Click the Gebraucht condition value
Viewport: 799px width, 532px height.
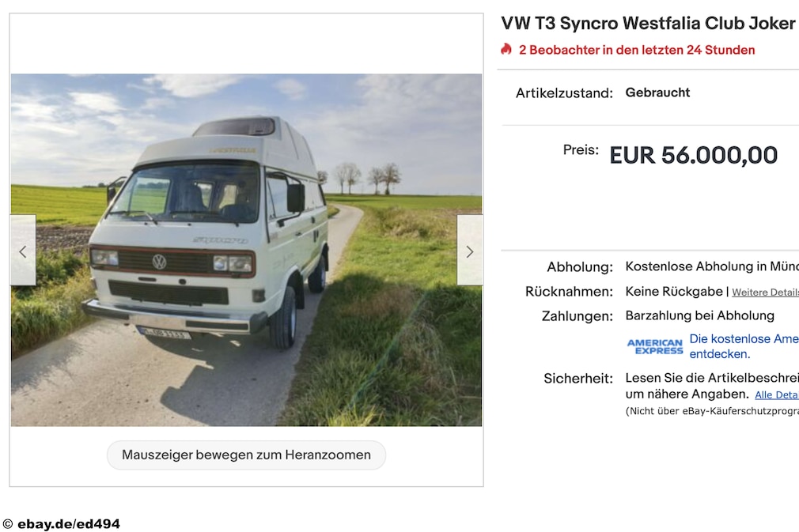click(657, 92)
